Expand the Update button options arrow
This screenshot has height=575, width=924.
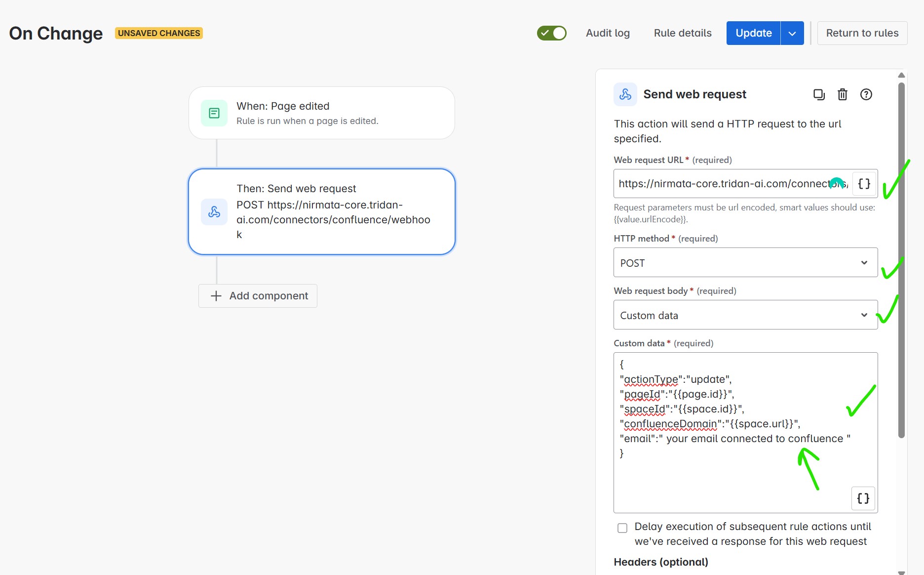pos(792,33)
